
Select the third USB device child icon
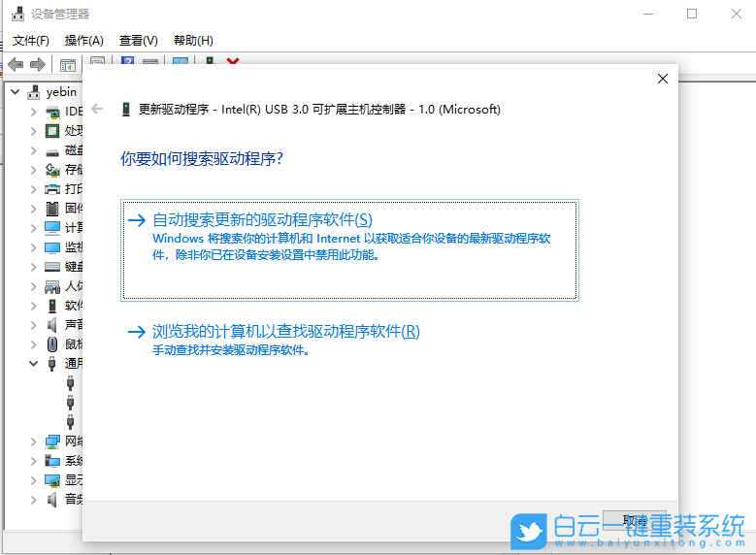(71, 421)
